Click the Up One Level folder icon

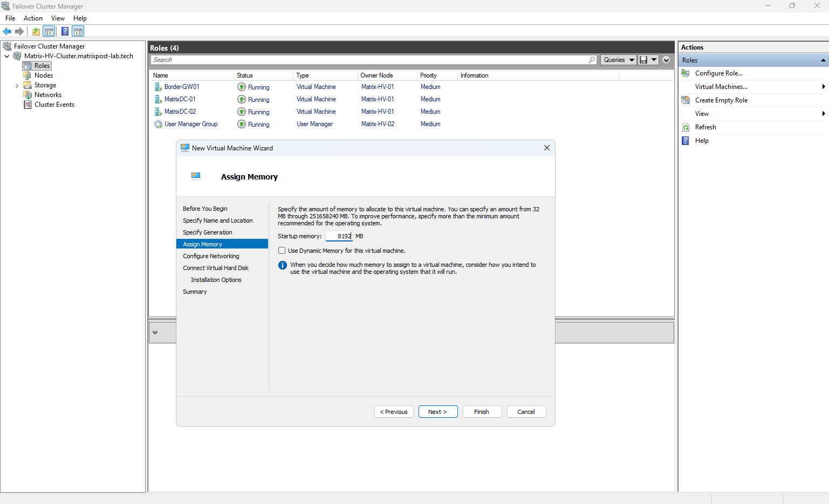pyautogui.click(x=36, y=31)
